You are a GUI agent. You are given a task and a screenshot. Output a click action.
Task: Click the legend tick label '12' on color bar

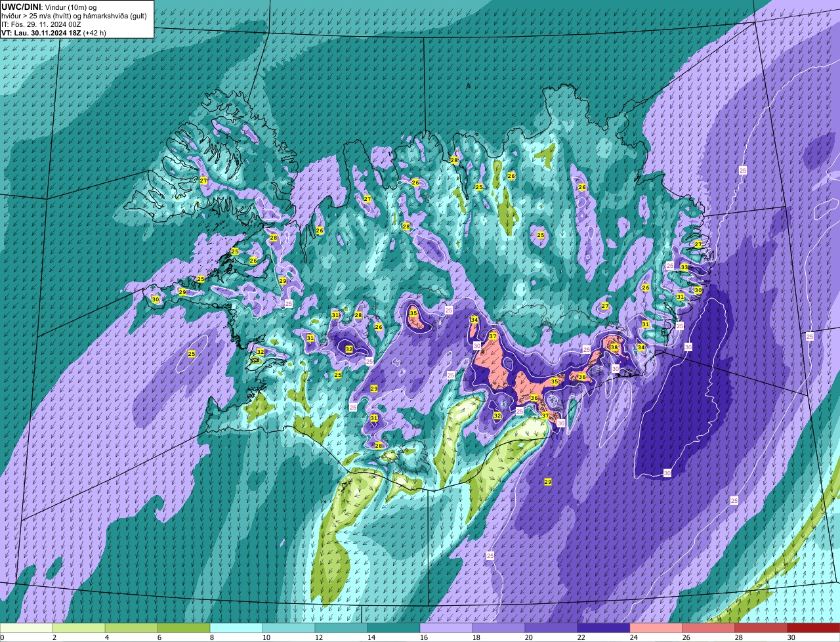coord(319,637)
